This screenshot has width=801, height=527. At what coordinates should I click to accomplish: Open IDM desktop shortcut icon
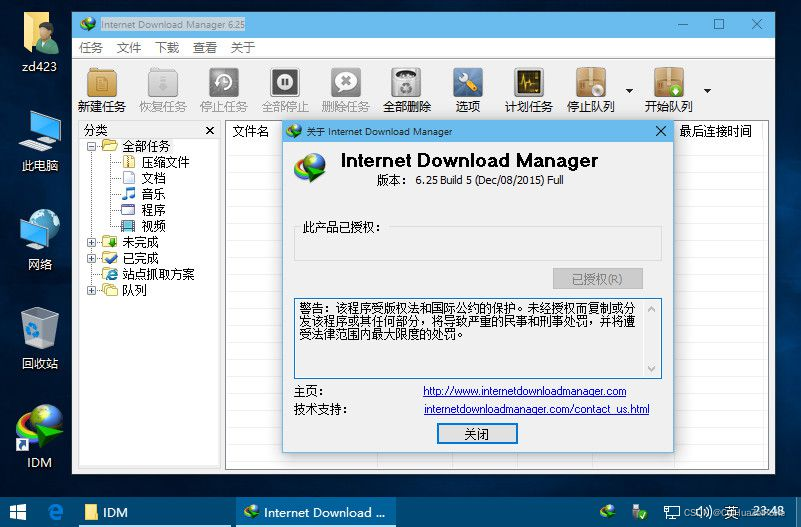click(x=39, y=428)
